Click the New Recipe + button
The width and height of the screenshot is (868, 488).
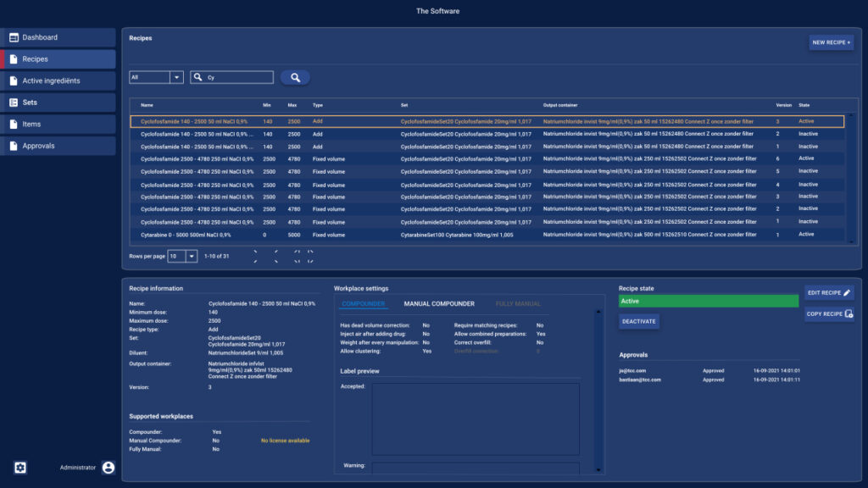[x=831, y=42]
